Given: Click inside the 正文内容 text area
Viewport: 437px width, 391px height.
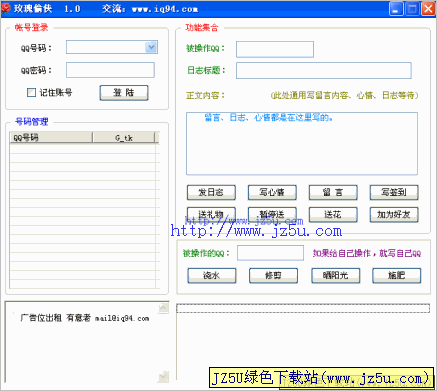Looking at the screenshot, I should point(302,144).
